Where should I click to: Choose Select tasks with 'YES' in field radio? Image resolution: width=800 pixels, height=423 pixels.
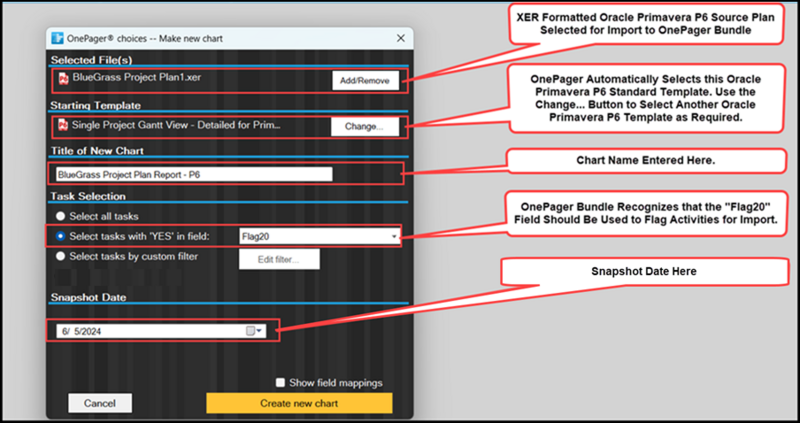tap(61, 236)
